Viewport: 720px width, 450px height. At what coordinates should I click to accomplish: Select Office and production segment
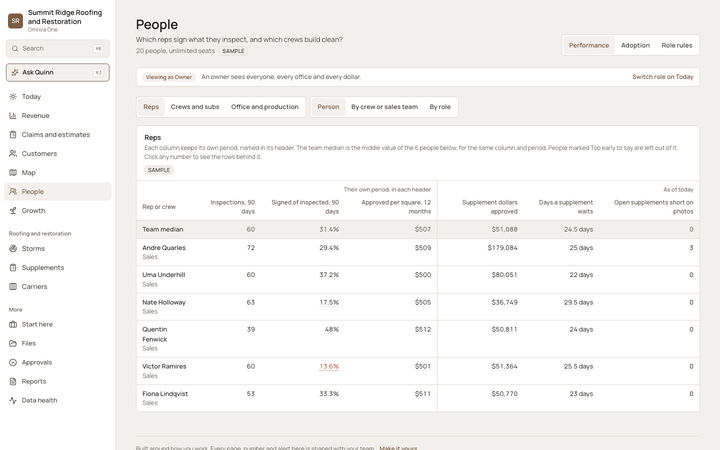click(264, 107)
